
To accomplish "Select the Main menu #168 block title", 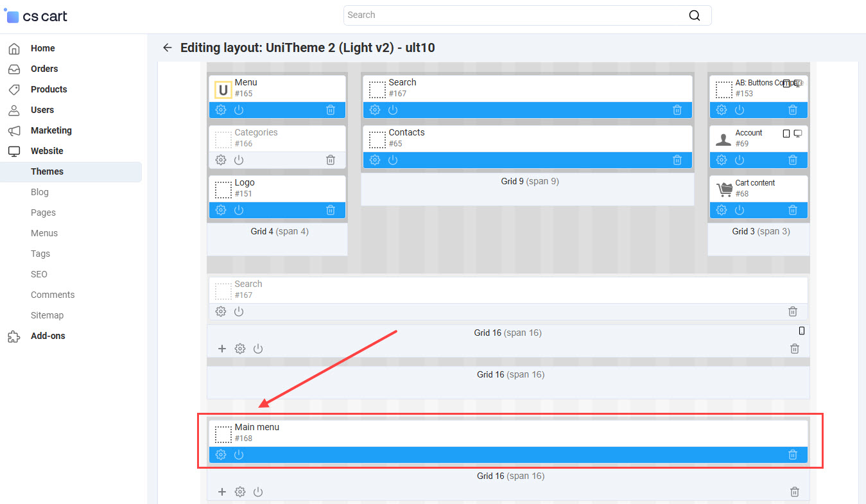I will coord(257,427).
